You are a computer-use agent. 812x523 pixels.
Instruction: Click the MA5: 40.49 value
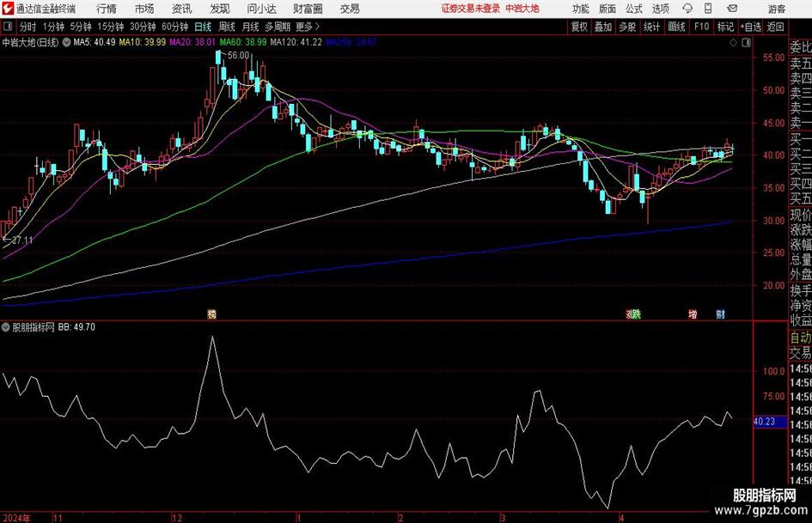pyautogui.click(x=95, y=42)
